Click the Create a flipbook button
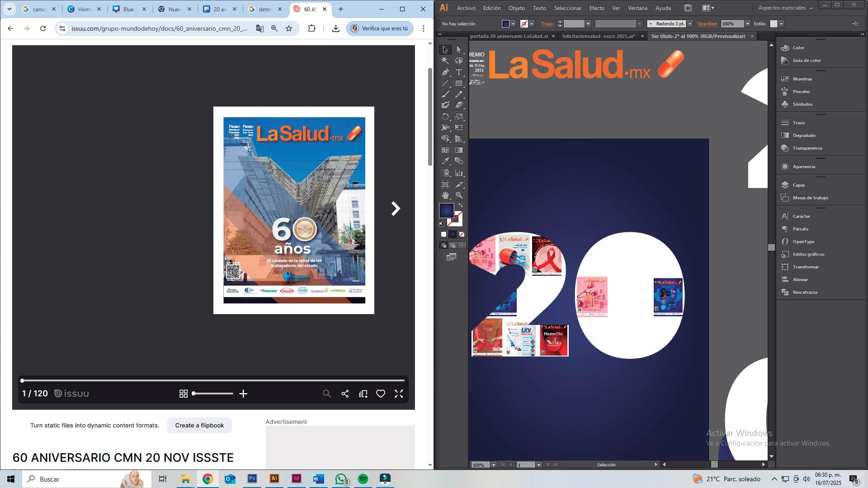 click(199, 426)
